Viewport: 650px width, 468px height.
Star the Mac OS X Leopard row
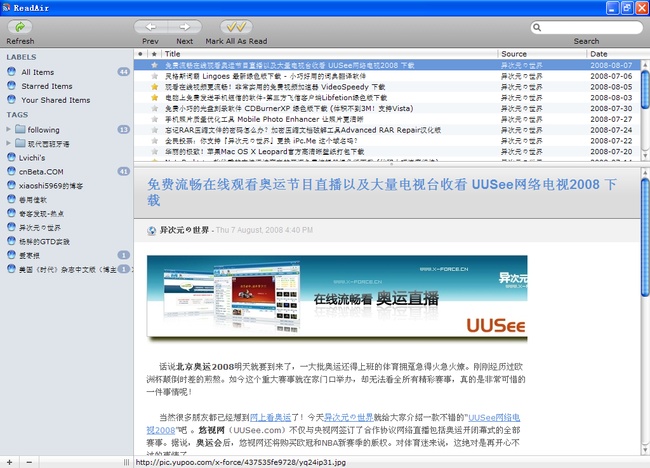[155, 151]
